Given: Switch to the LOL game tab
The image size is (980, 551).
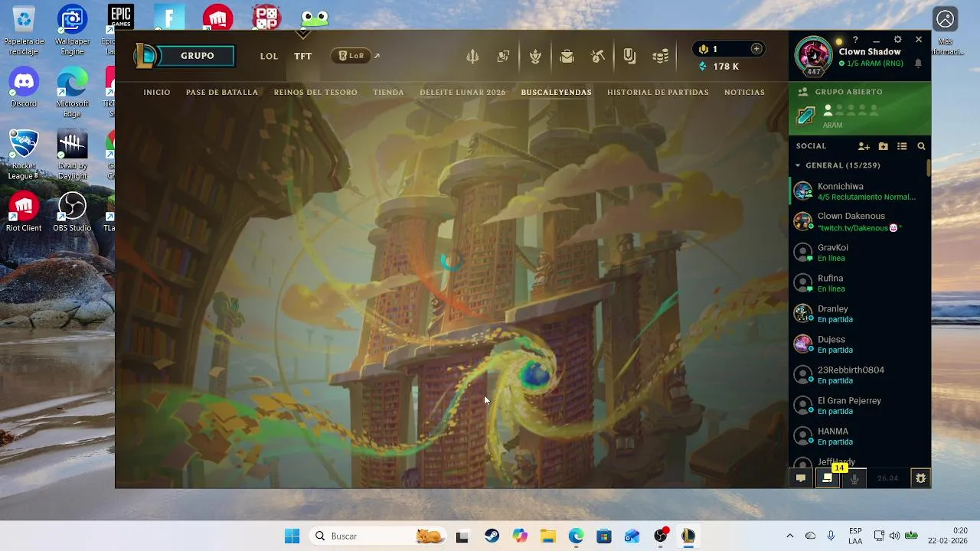Looking at the screenshot, I should click(x=269, y=56).
